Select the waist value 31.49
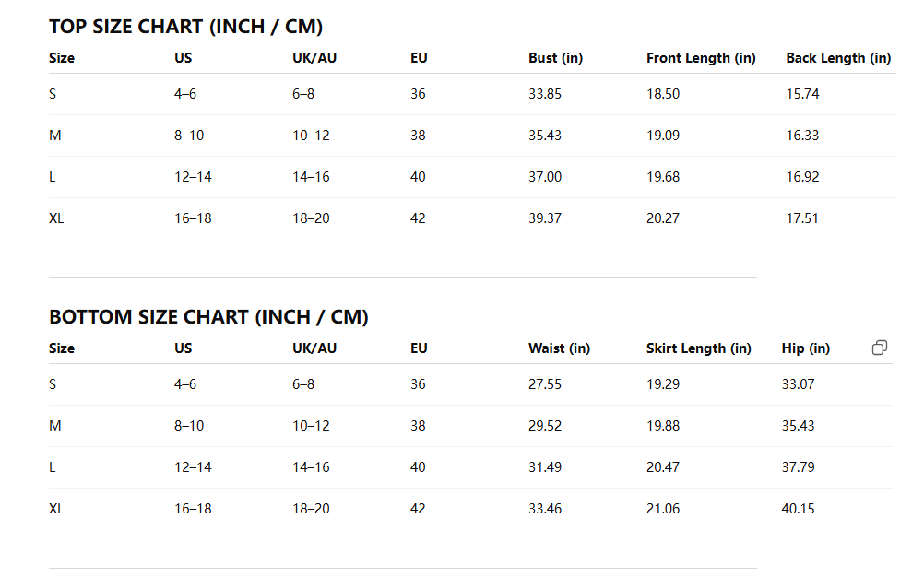Viewport: 924px width, 578px height. pos(545,467)
